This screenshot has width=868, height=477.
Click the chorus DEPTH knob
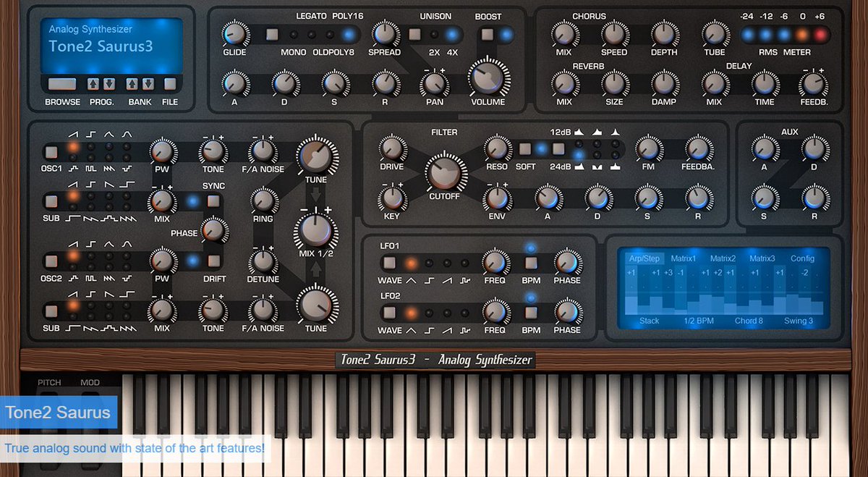(664, 33)
